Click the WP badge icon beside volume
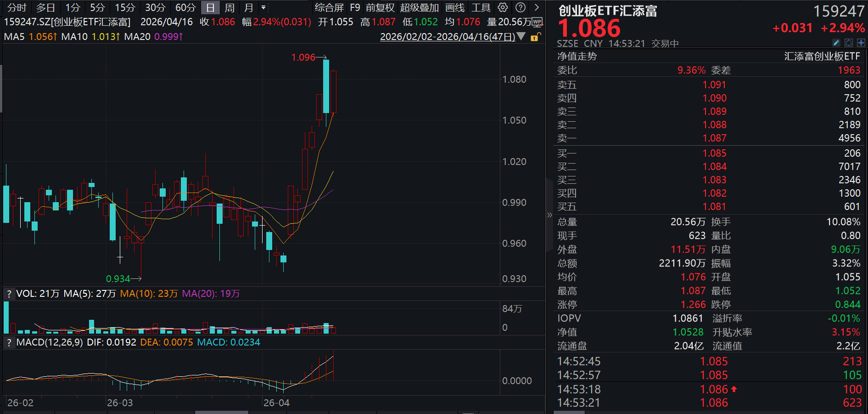 (537, 22)
